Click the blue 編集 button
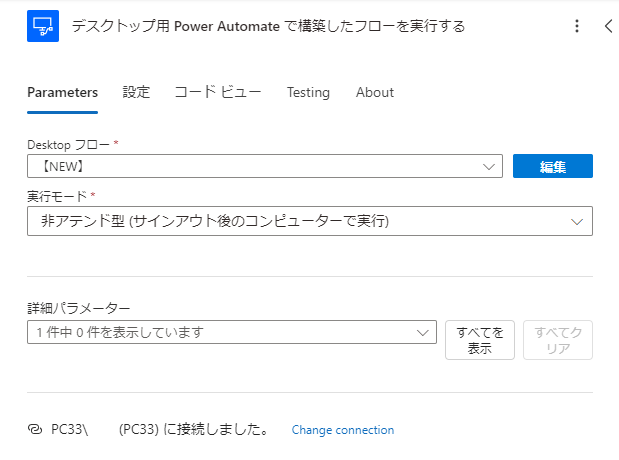Viewport: 619px width, 460px height. click(x=553, y=167)
